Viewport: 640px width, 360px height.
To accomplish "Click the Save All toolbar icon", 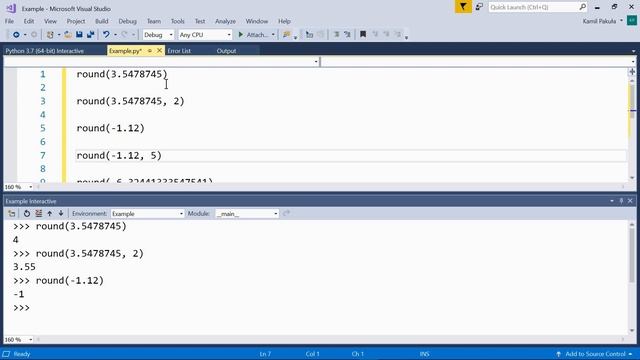I will [90, 35].
